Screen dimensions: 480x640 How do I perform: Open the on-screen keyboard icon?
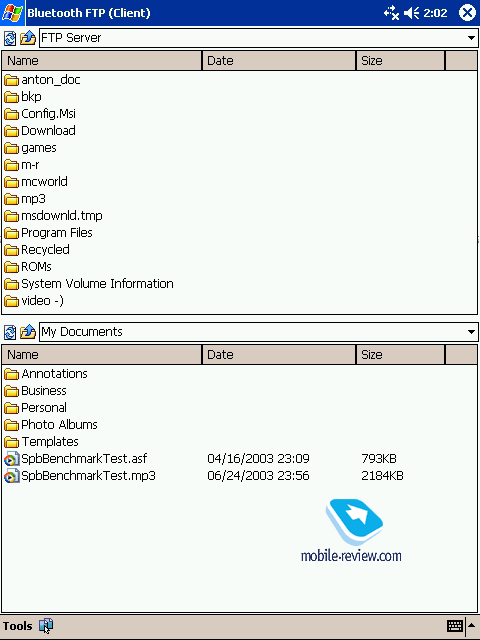[x=455, y=625]
